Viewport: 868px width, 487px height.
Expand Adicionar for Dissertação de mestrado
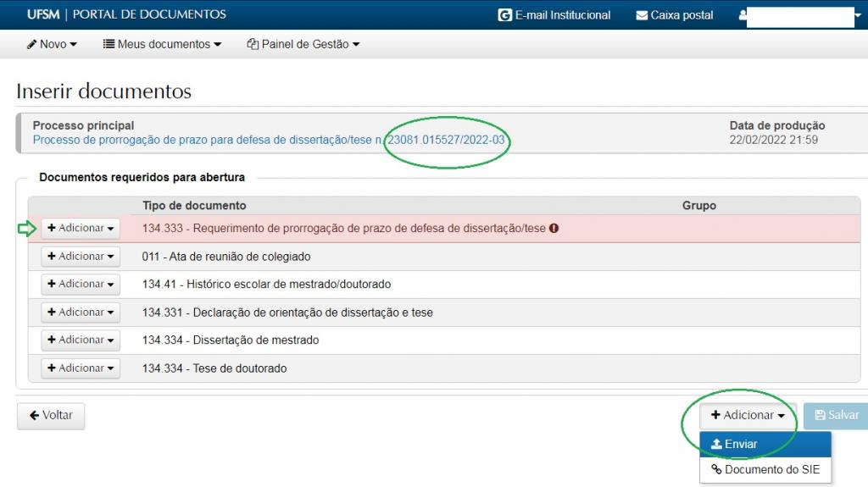[81, 340]
